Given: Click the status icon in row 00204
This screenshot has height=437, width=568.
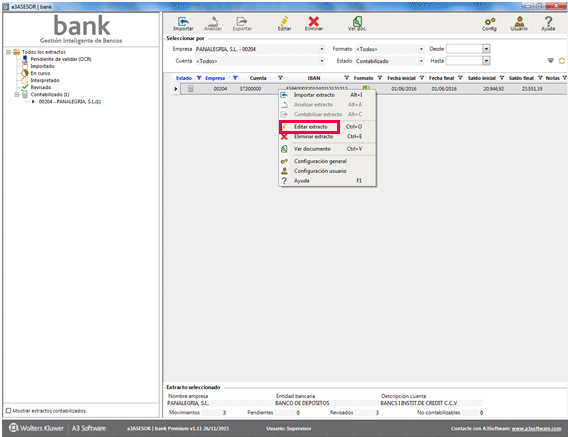Looking at the screenshot, I should click(x=191, y=89).
